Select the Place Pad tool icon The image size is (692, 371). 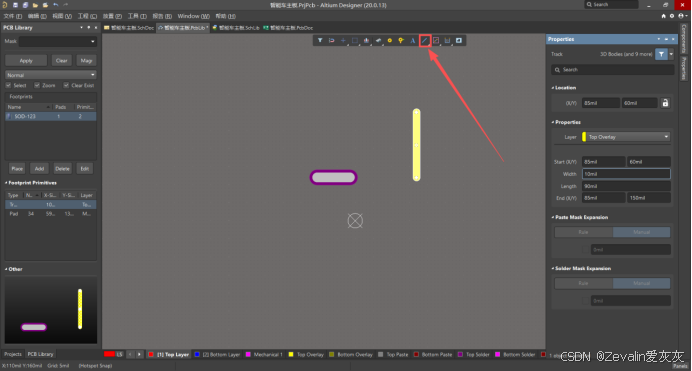(x=378, y=40)
